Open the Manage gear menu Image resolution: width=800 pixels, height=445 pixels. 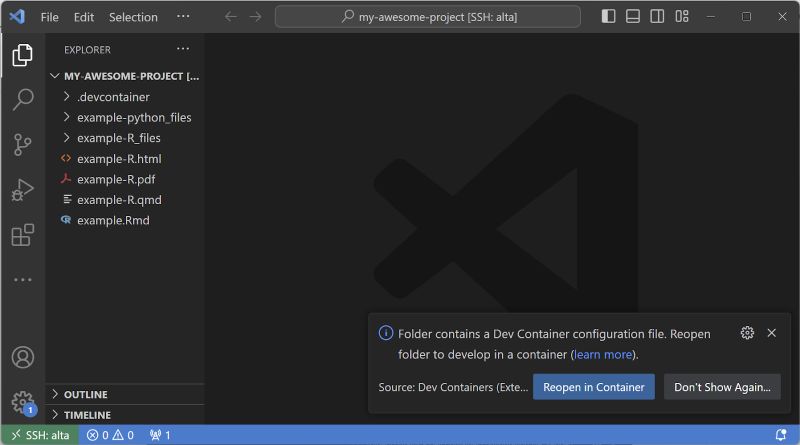pos(22,402)
